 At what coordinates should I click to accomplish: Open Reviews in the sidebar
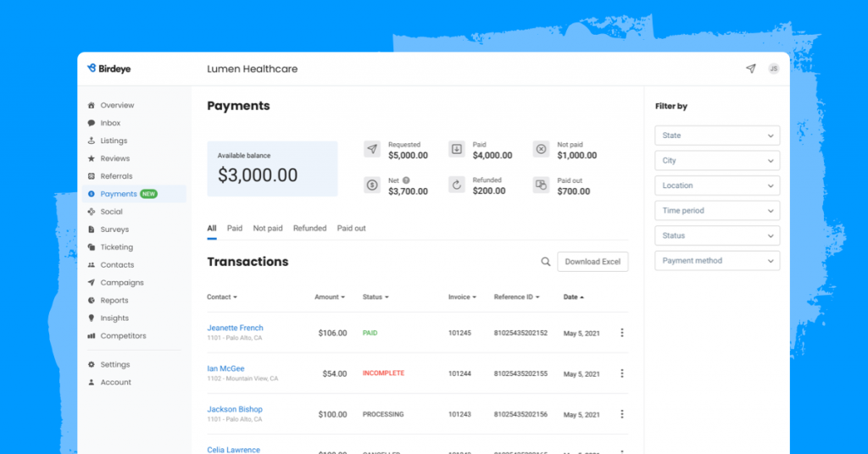click(x=114, y=158)
